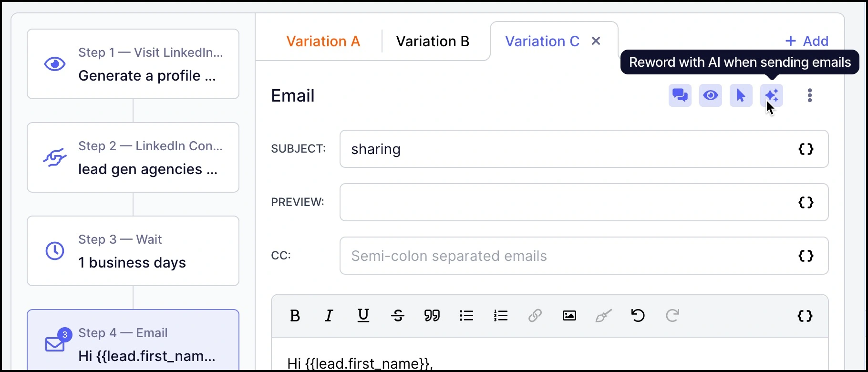Apply blockquote formatting
The image size is (868, 372).
(x=432, y=316)
